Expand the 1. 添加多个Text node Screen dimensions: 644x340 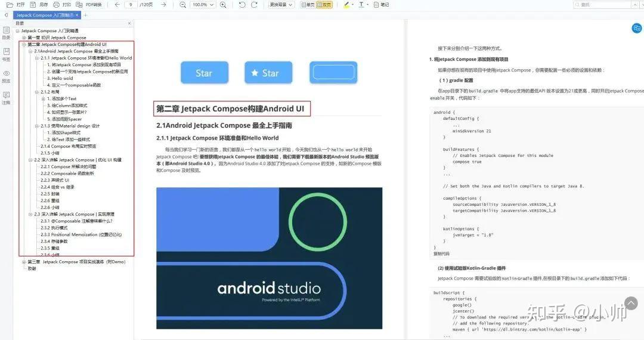point(44,98)
